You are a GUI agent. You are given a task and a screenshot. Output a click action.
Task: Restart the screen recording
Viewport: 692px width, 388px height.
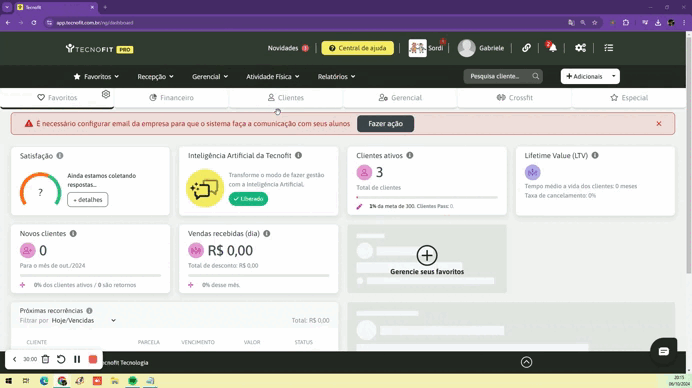click(61, 359)
